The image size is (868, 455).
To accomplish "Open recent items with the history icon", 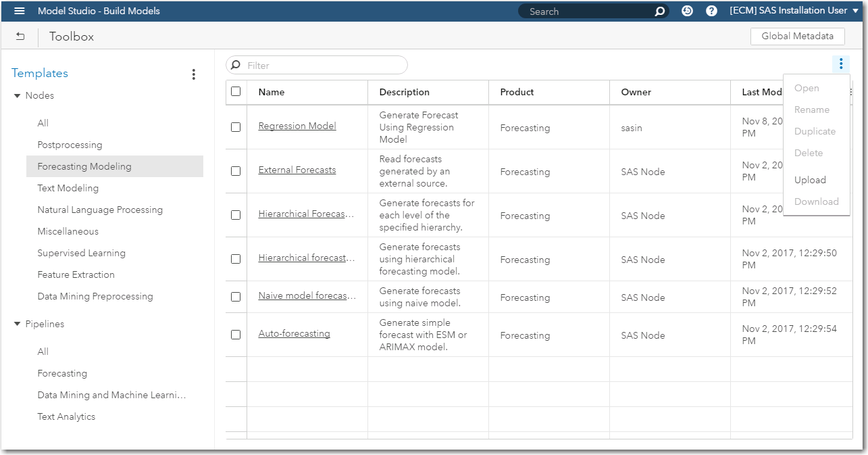I will point(687,11).
